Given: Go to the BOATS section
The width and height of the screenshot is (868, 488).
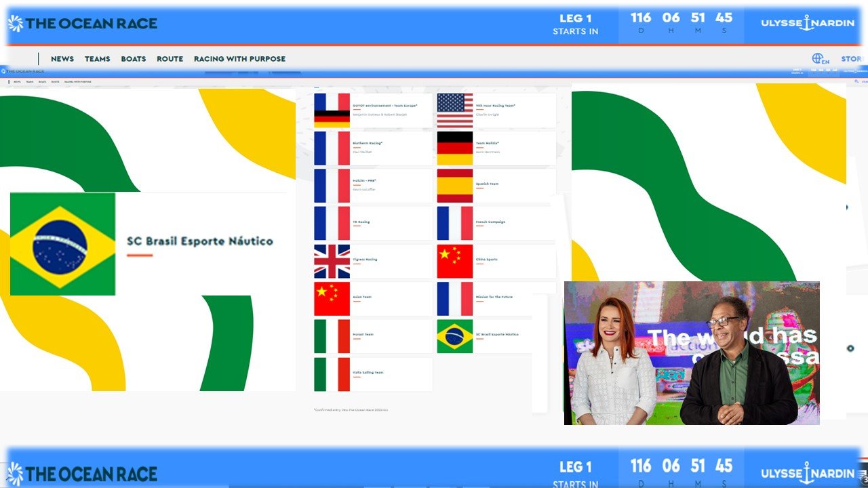Looking at the screenshot, I should tap(134, 59).
